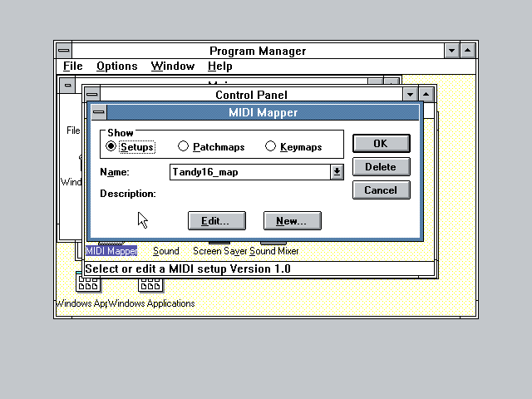Click OK in MIDI Mapper dialog
This screenshot has width=532, height=399.
[382, 144]
